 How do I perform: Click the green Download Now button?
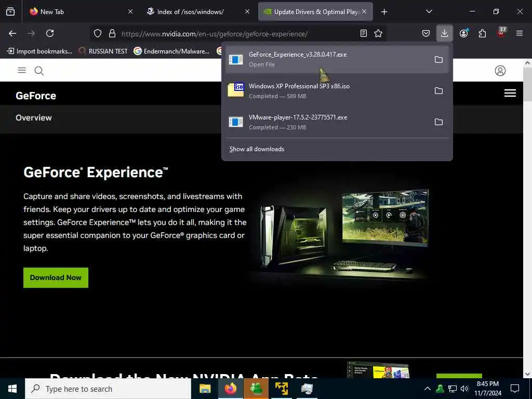[56, 277]
